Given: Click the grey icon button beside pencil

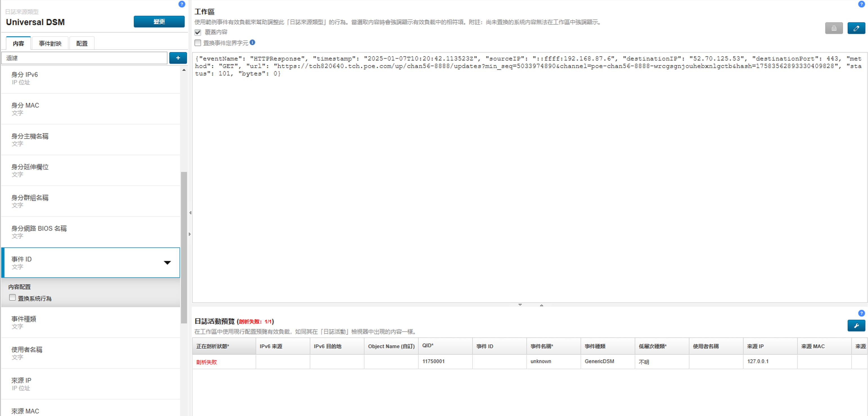Looking at the screenshot, I should coord(834,28).
